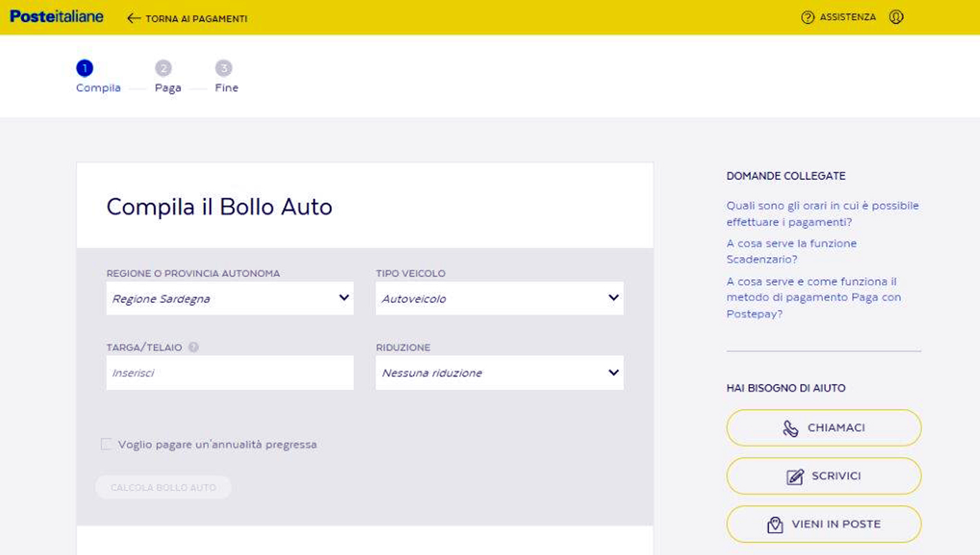Image resolution: width=980 pixels, height=555 pixels.
Task: Go to step 2 Paga
Action: click(x=163, y=68)
